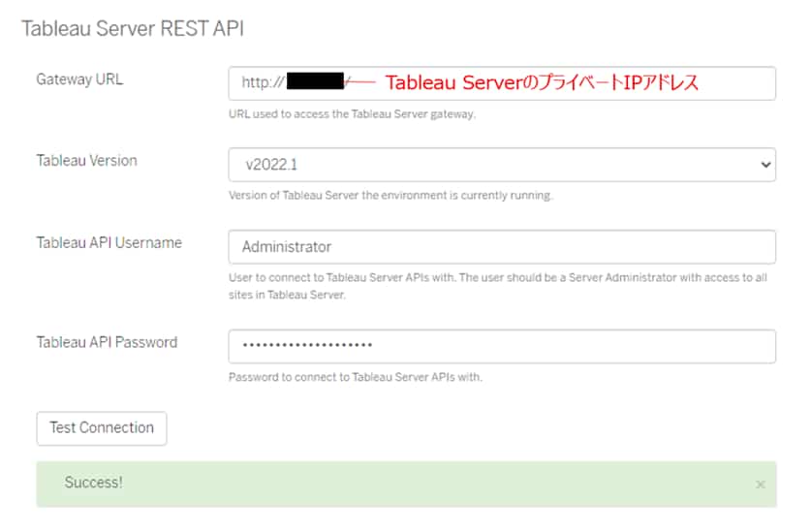Click the Gateway URL label
Viewport: 811px width, 532px height.
[x=79, y=79]
